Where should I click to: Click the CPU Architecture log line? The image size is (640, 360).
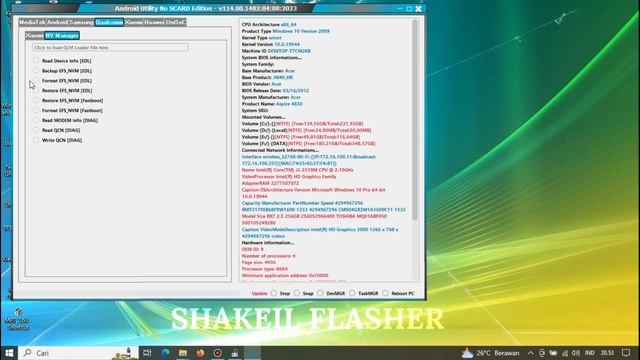click(x=269, y=24)
